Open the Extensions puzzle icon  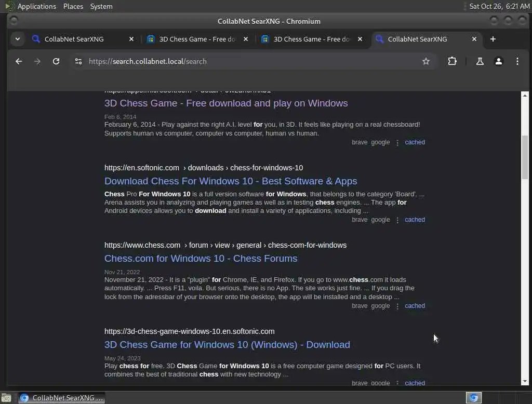coord(452,61)
